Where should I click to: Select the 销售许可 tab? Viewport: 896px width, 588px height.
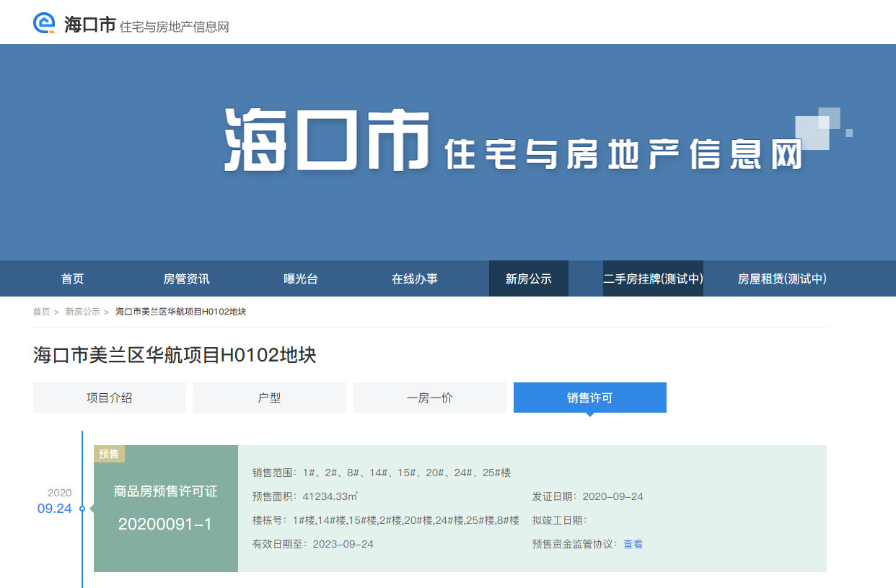(x=590, y=398)
